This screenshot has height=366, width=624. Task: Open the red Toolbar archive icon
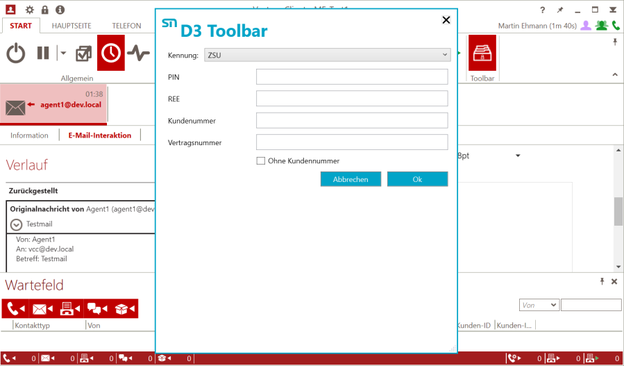click(482, 53)
